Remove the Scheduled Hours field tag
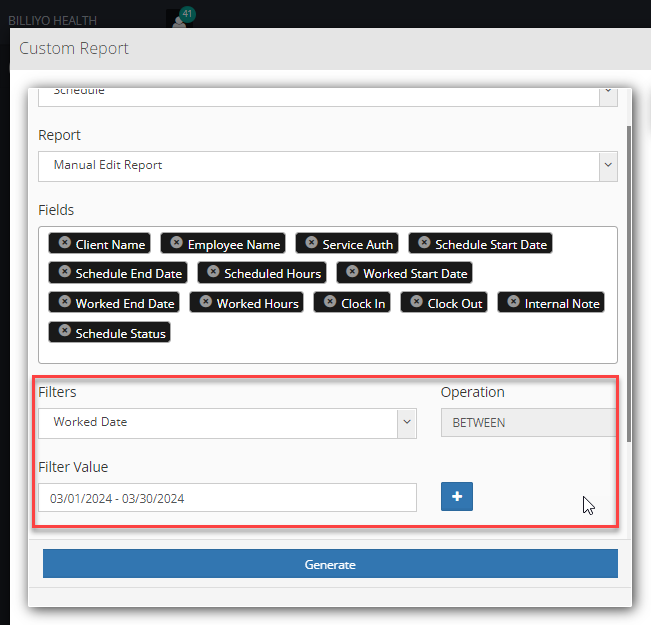 (213, 272)
